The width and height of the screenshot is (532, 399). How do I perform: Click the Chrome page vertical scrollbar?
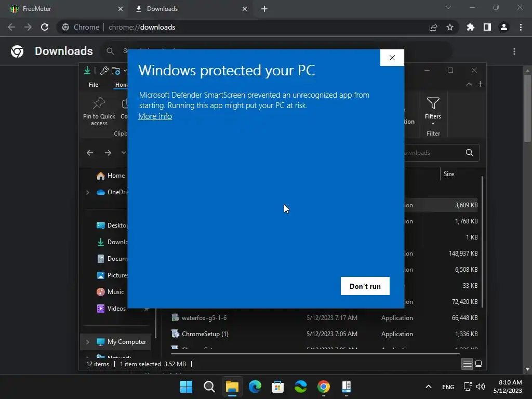click(x=527, y=109)
